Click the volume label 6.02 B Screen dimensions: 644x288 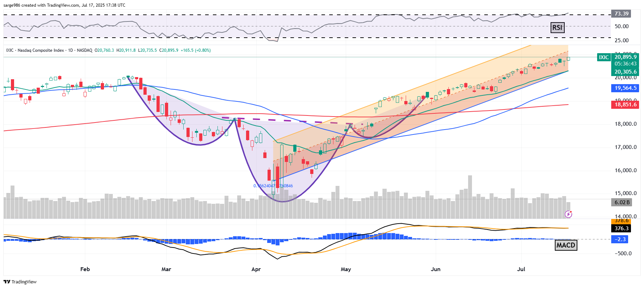pyautogui.click(x=622, y=202)
